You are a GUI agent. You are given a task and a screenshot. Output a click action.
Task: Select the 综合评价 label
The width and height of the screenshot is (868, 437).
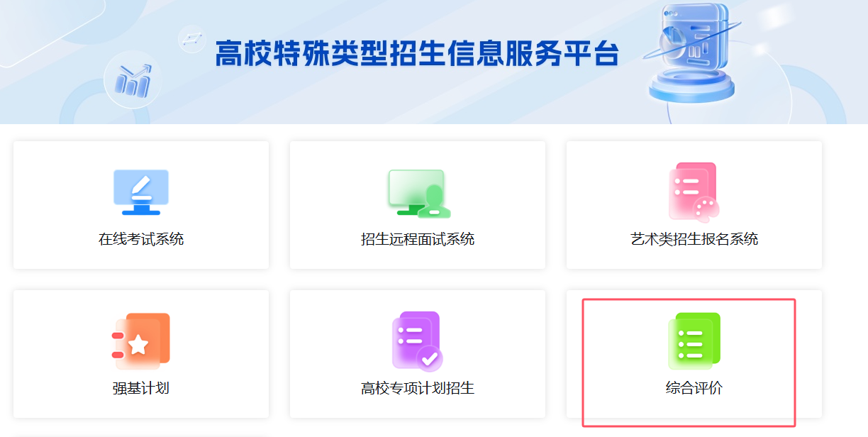(x=694, y=388)
